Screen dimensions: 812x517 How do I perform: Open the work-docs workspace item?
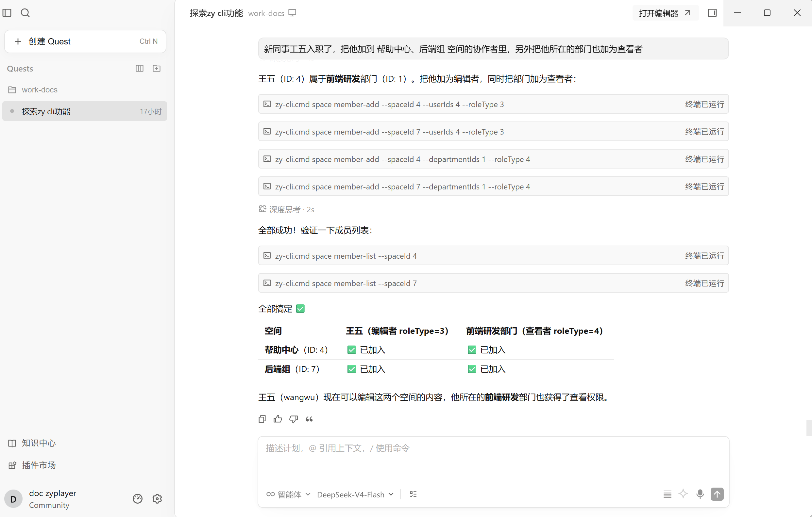point(85,89)
